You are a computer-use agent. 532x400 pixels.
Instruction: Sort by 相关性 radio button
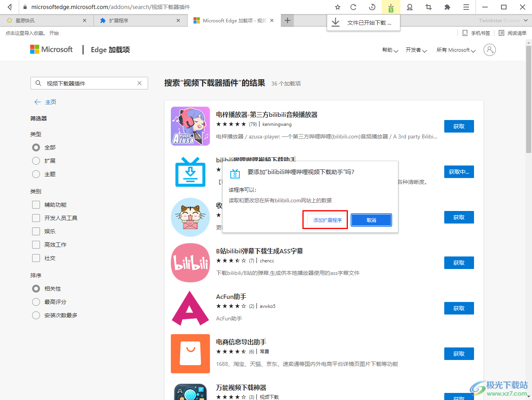(x=36, y=289)
